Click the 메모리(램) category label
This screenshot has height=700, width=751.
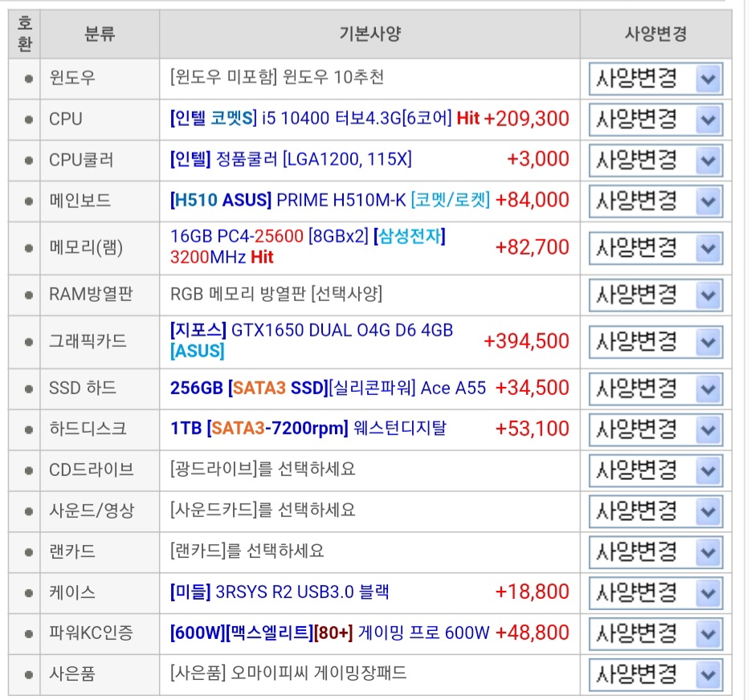(86, 247)
